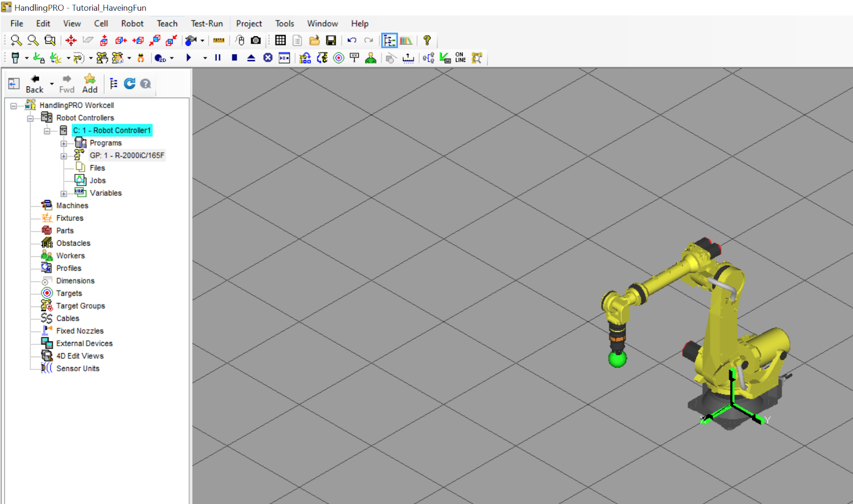This screenshot has height=504, width=853.
Task: Select Target Groups tree item
Action: tap(81, 306)
